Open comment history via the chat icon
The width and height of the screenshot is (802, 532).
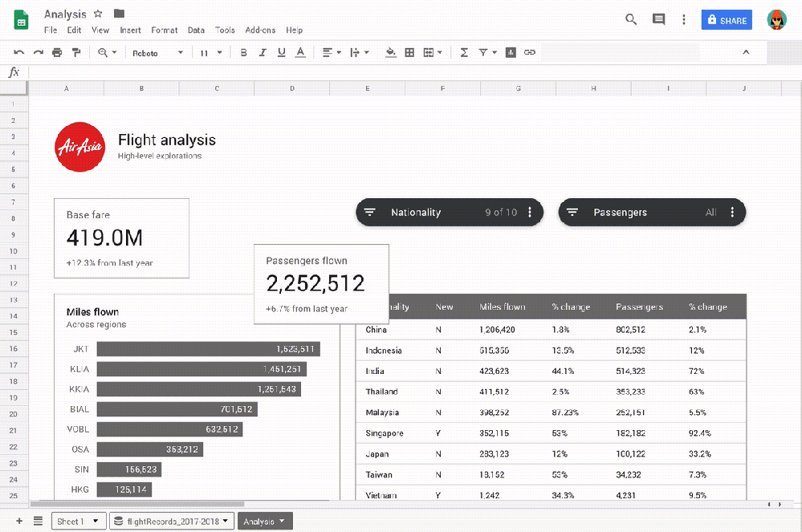[x=658, y=18]
